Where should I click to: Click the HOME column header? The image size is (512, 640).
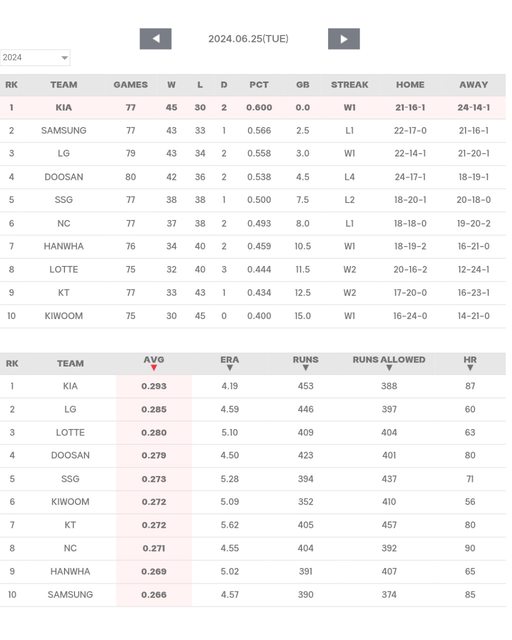(410, 84)
